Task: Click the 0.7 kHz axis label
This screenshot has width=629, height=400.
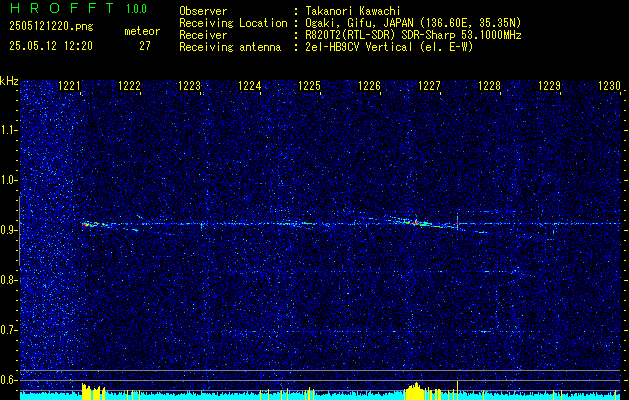Action: [x=8, y=330]
